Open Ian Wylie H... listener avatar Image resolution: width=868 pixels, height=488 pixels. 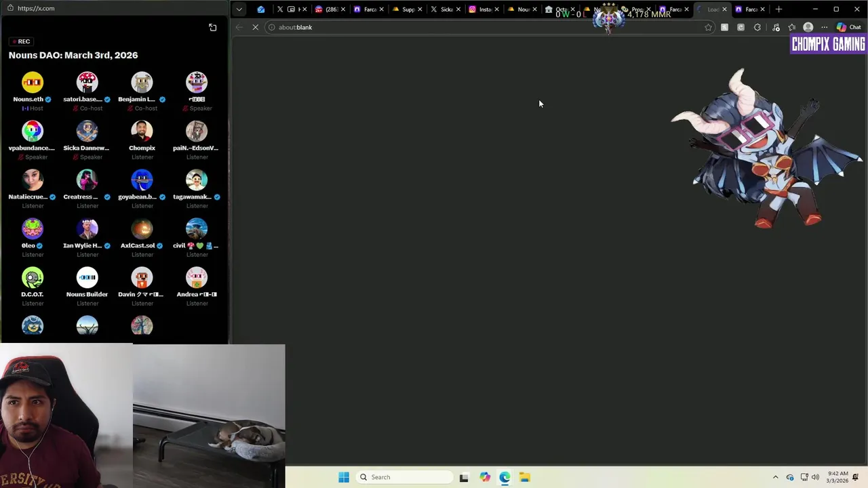(x=87, y=228)
